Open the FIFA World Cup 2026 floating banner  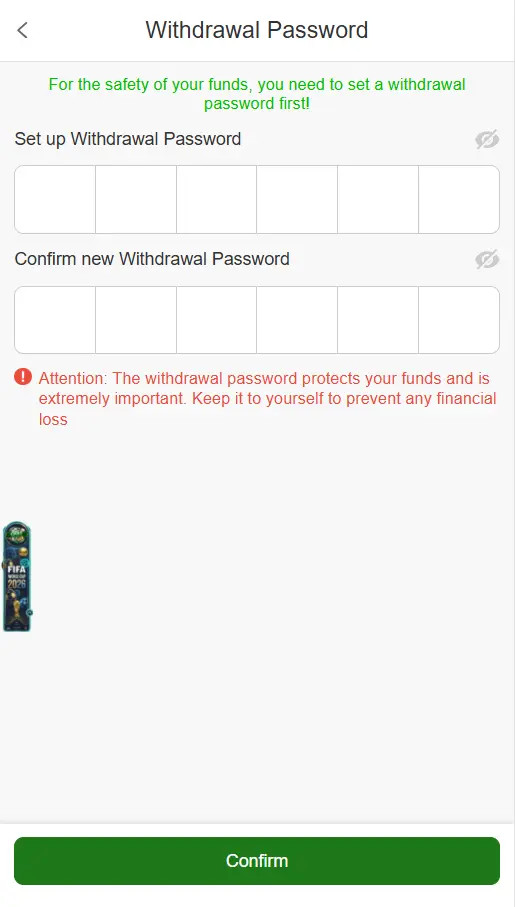tap(17, 577)
